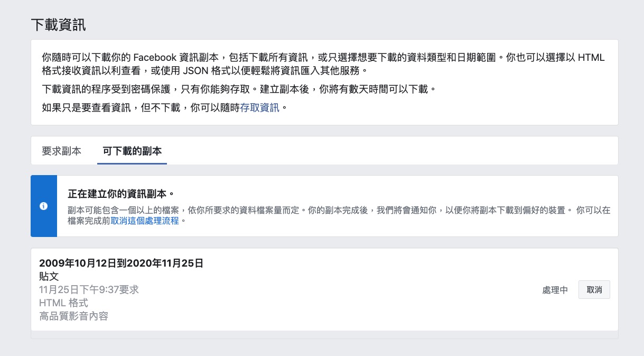This screenshot has width=644, height=356.
Task: Click the 貼文 data type label
Action: [x=49, y=276]
